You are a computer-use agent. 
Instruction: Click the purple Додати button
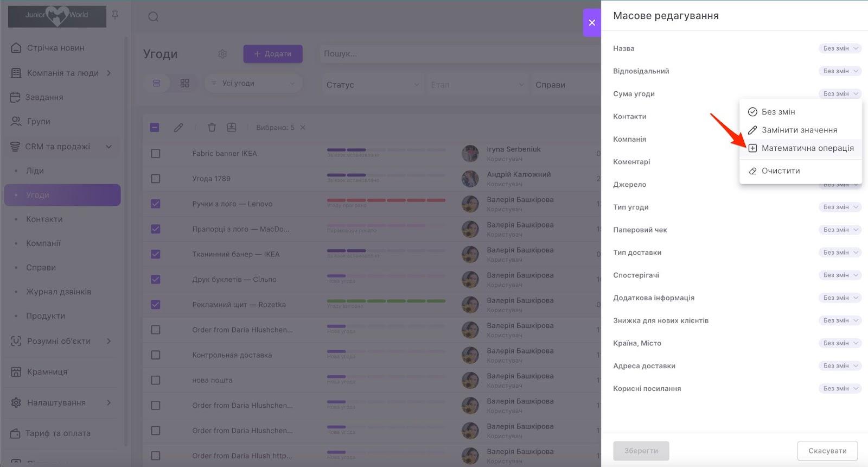[273, 54]
